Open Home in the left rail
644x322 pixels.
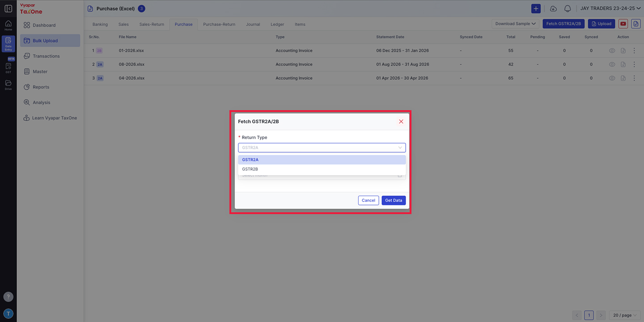[x=8, y=25]
